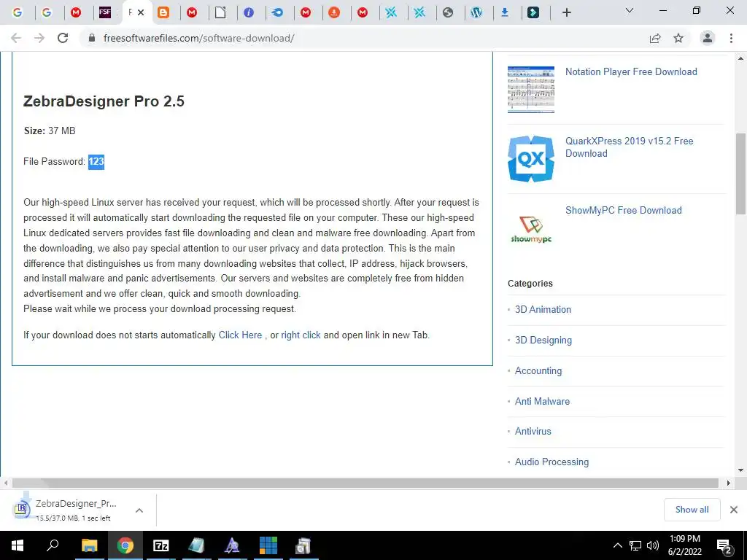747x560 pixels.
Task: Open the notepad-style taskbar app
Action: 196,545
